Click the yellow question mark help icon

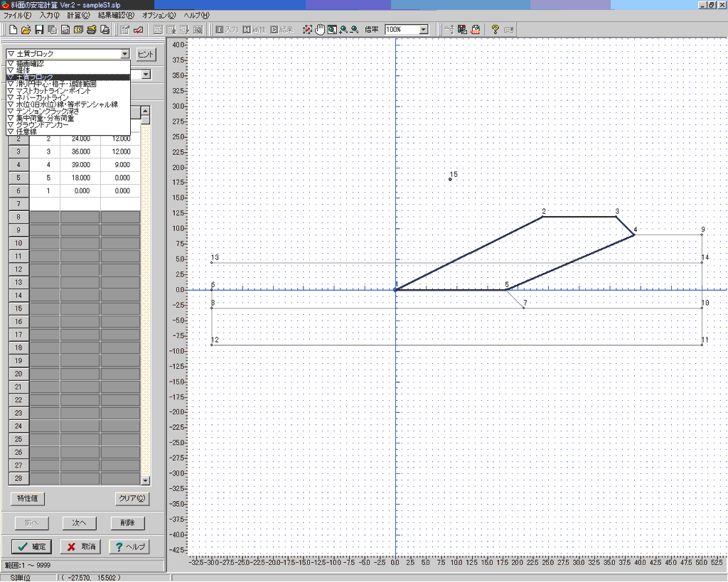pyautogui.click(x=495, y=30)
